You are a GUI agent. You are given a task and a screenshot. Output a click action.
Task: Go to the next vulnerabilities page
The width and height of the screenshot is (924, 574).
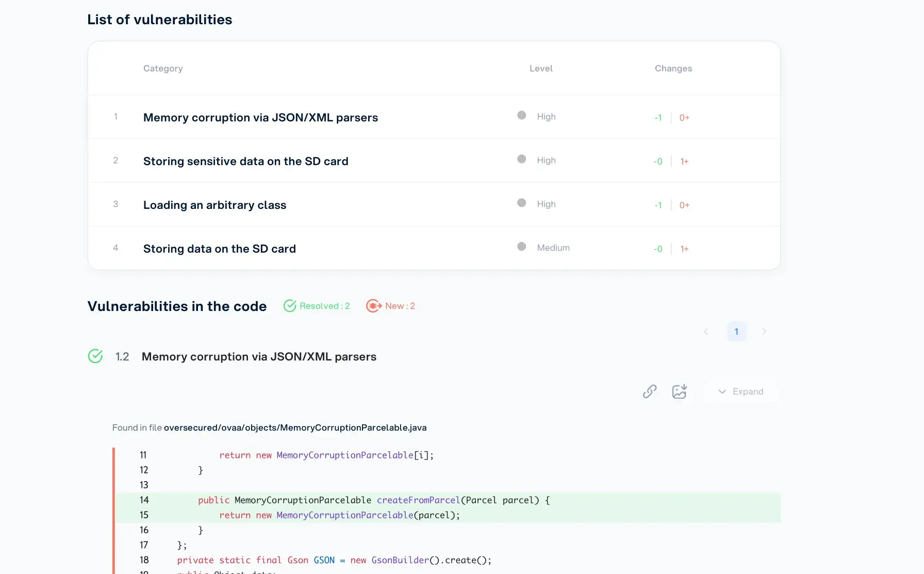764,332
